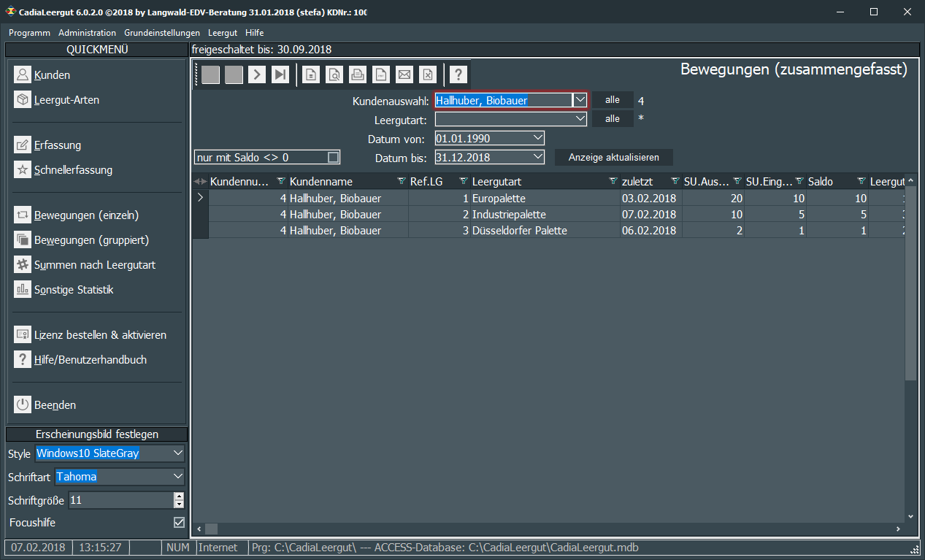Click 'alle' next to Leergutart

pos(612,119)
